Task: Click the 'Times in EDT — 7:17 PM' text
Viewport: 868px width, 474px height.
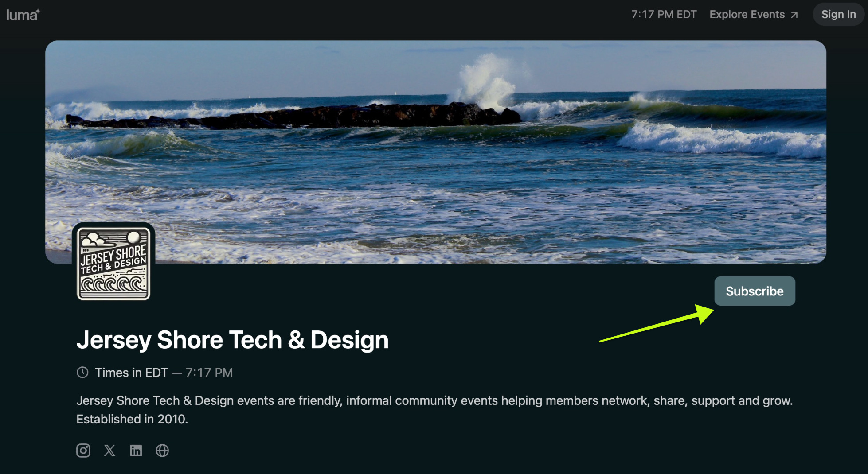Action: pos(164,373)
